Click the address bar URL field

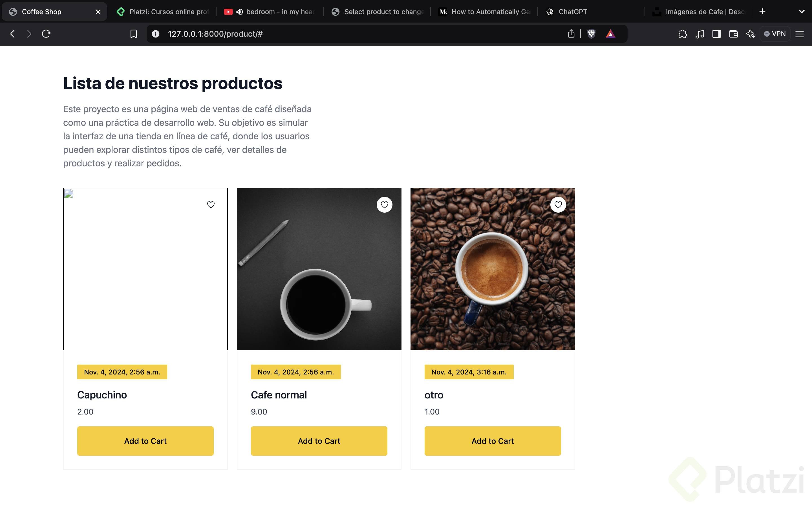pyautogui.click(x=335, y=34)
